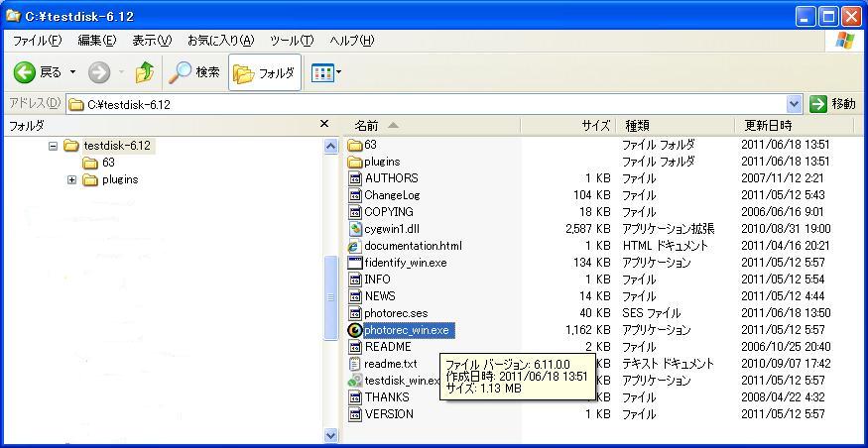Viewport: 868px width, 448px height.
Task: Open the Back button history dropdown arrow
Action: click(x=72, y=72)
